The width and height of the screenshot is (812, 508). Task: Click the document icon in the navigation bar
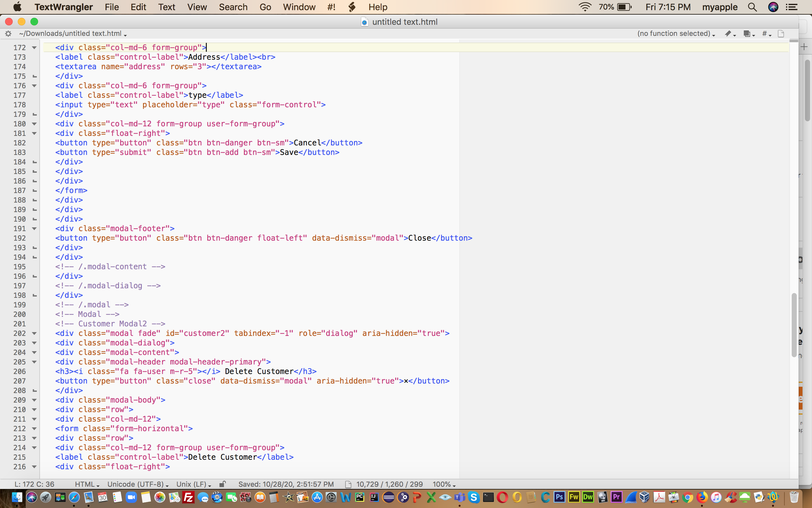pyautogui.click(x=781, y=34)
